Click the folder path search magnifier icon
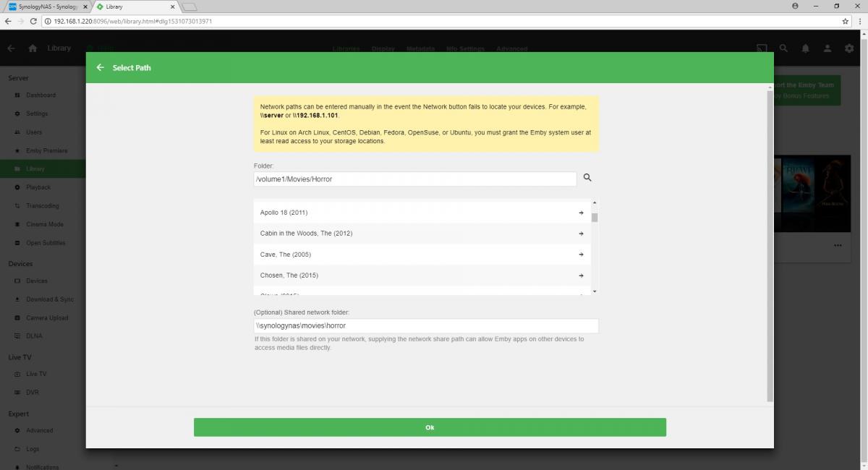This screenshot has width=868, height=470. (x=587, y=178)
